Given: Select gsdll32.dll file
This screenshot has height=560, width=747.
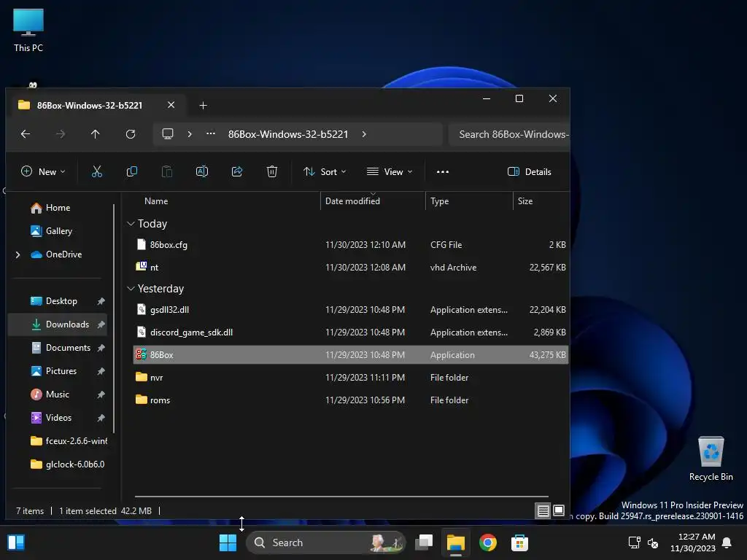Looking at the screenshot, I should (x=351, y=309).
